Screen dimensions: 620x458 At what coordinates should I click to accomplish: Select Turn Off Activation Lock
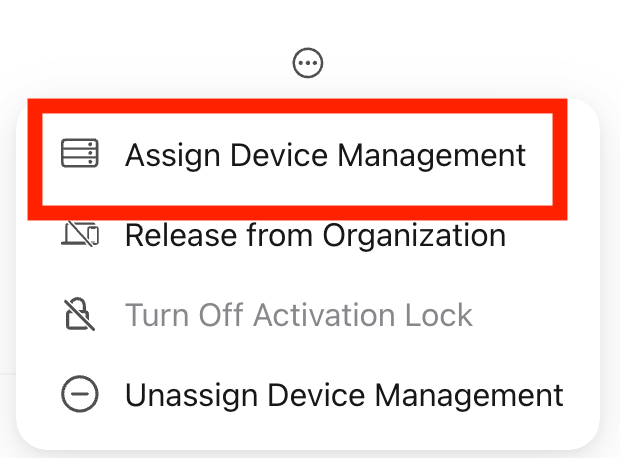point(298,315)
